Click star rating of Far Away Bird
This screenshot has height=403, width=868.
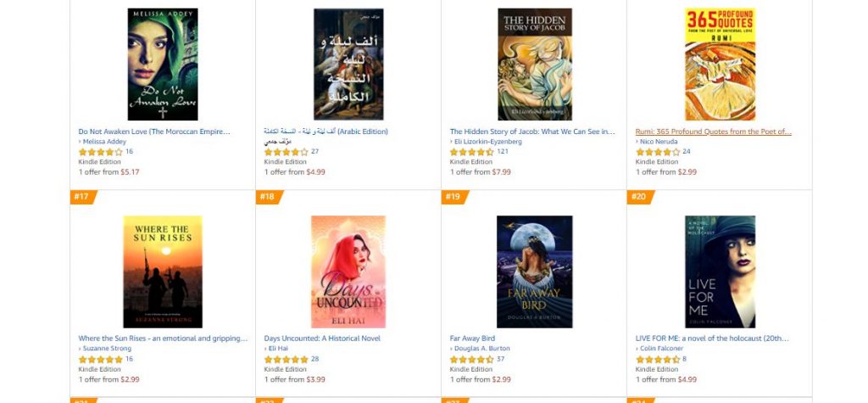point(471,359)
